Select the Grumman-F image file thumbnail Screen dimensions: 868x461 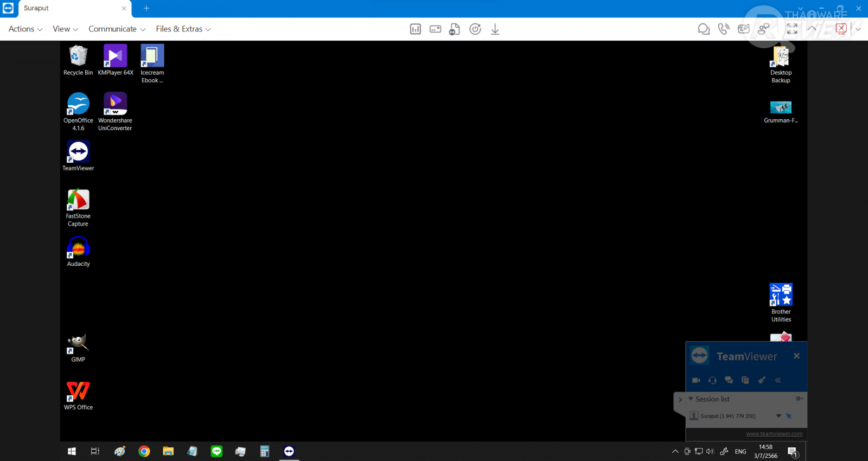click(x=781, y=112)
